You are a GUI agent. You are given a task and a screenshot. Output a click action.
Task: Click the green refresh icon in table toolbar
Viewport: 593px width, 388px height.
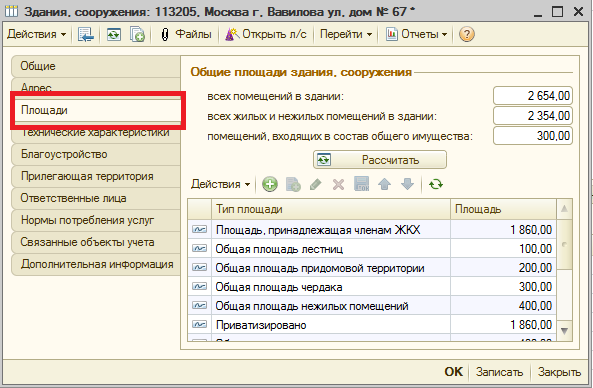click(x=436, y=185)
